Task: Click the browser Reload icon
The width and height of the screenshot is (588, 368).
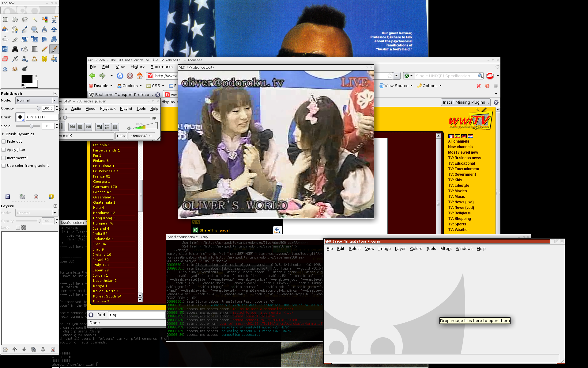Action: [x=120, y=76]
